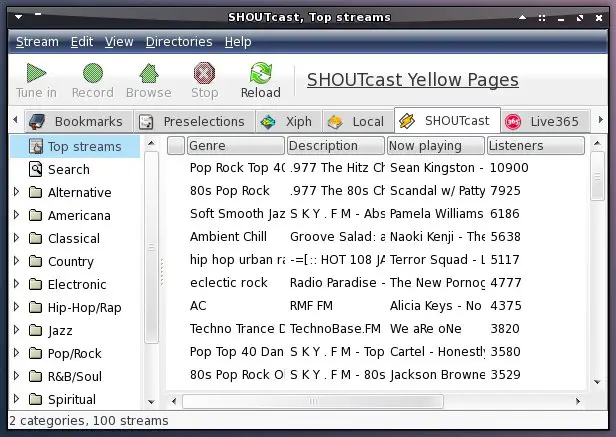Sort by the Genre column header

(x=236, y=146)
